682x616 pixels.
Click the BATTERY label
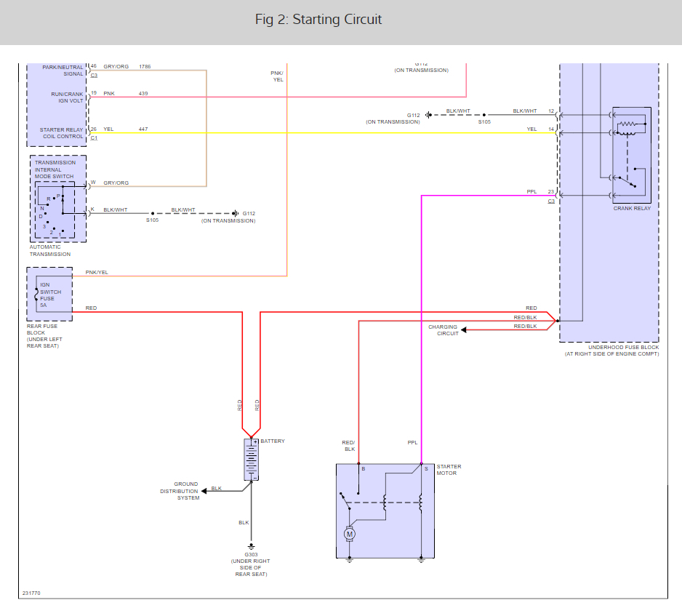point(273,441)
